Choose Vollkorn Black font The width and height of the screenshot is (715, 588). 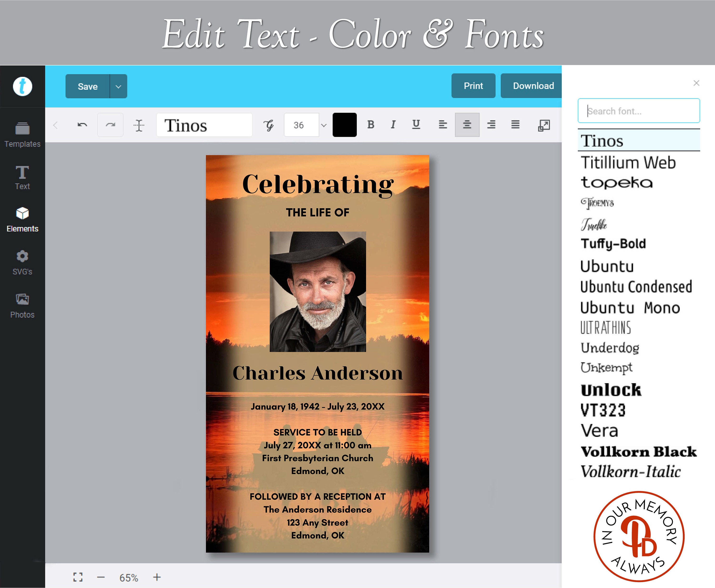(639, 451)
